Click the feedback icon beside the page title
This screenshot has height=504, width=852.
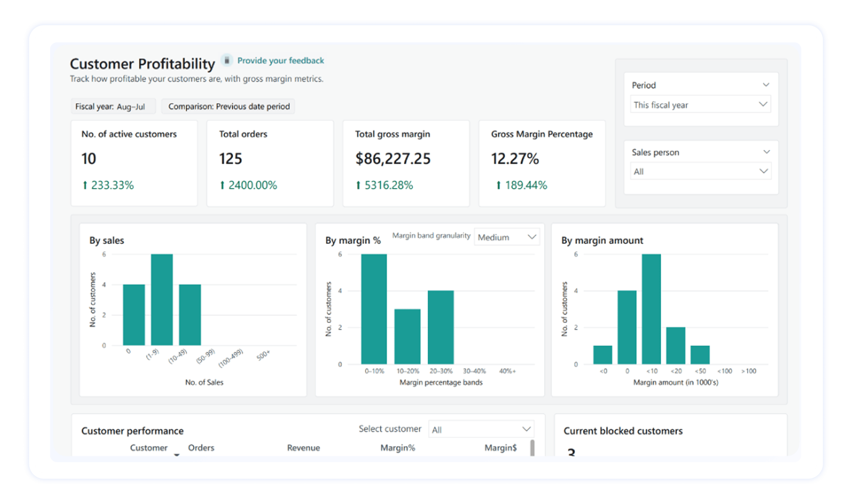click(226, 60)
